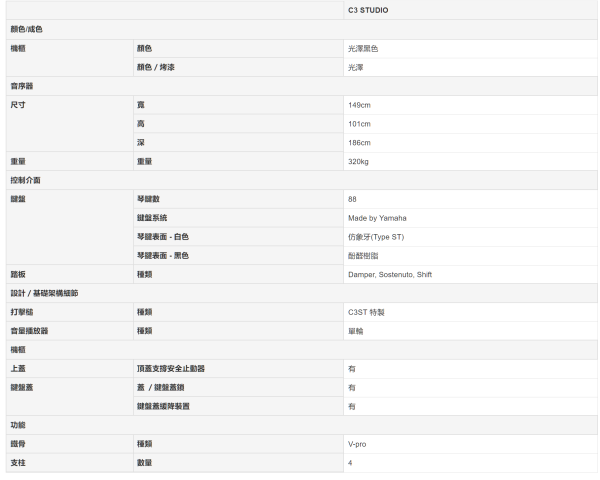
Task: Click the 320kg weight value
Action: (359, 160)
